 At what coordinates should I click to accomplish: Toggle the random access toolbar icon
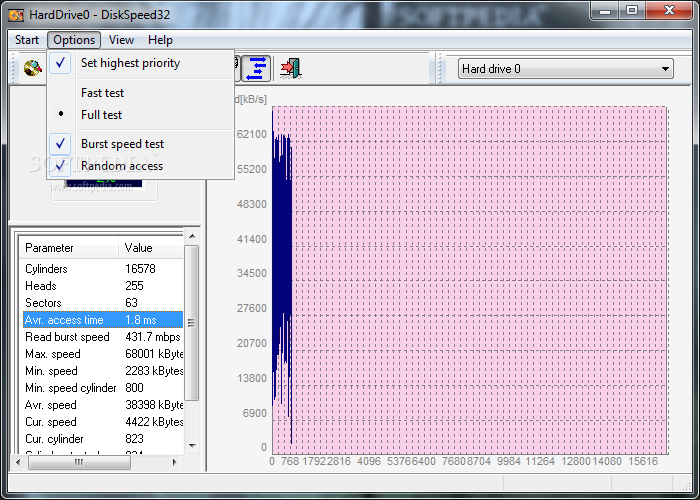tap(256, 68)
